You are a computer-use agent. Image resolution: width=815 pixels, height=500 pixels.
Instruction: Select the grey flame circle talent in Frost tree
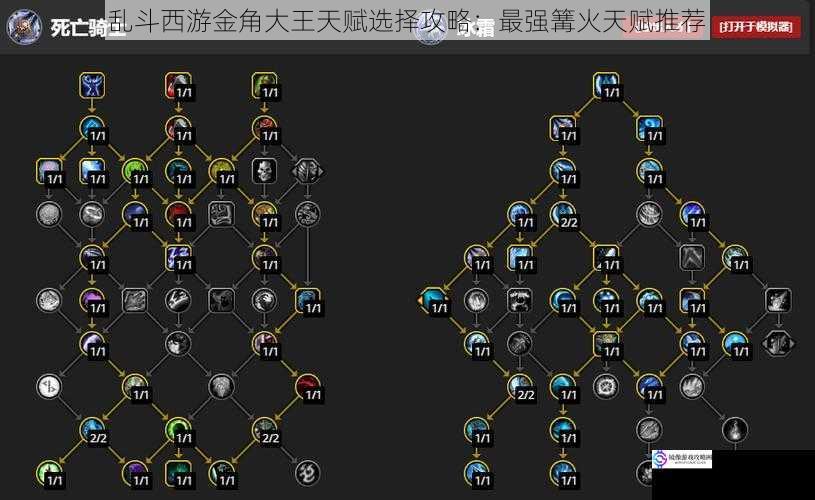tap(735, 430)
